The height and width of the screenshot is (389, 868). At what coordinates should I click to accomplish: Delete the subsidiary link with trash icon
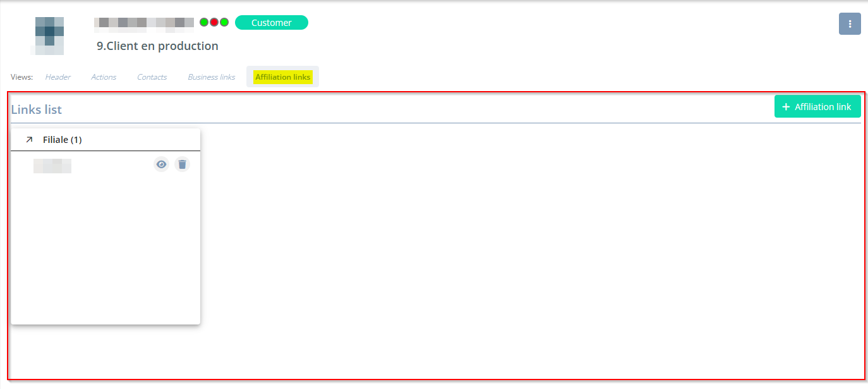pyautogui.click(x=182, y=164)
